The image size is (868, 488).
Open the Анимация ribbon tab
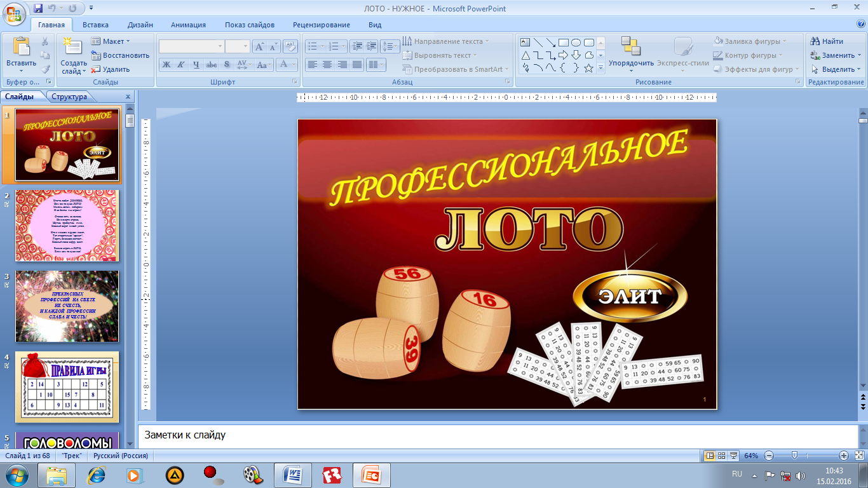188,25
